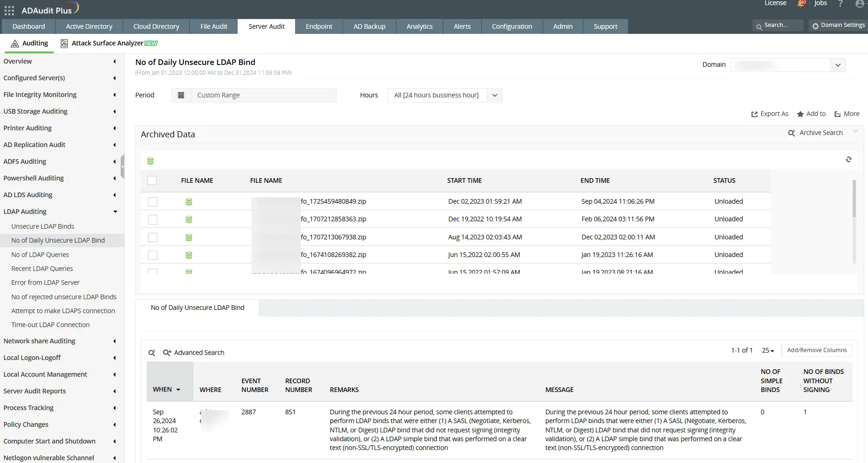
Task: Check the checkbox beside file 1707213067938.zip
Action: tap(152, 237)
